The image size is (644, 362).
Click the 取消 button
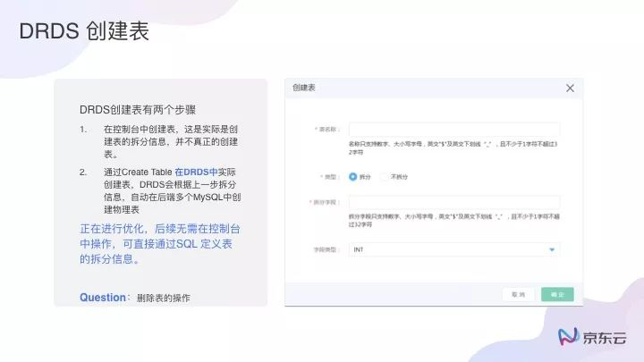518,295
